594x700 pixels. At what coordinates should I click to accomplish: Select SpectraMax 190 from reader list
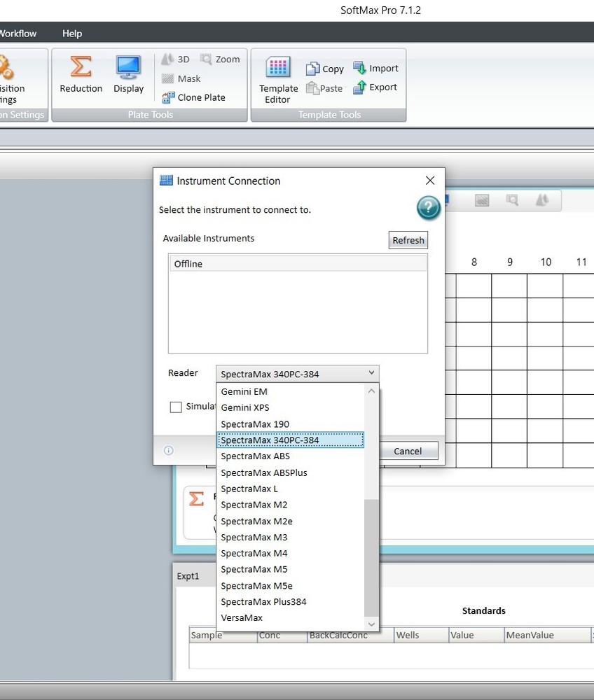(290, 424)
